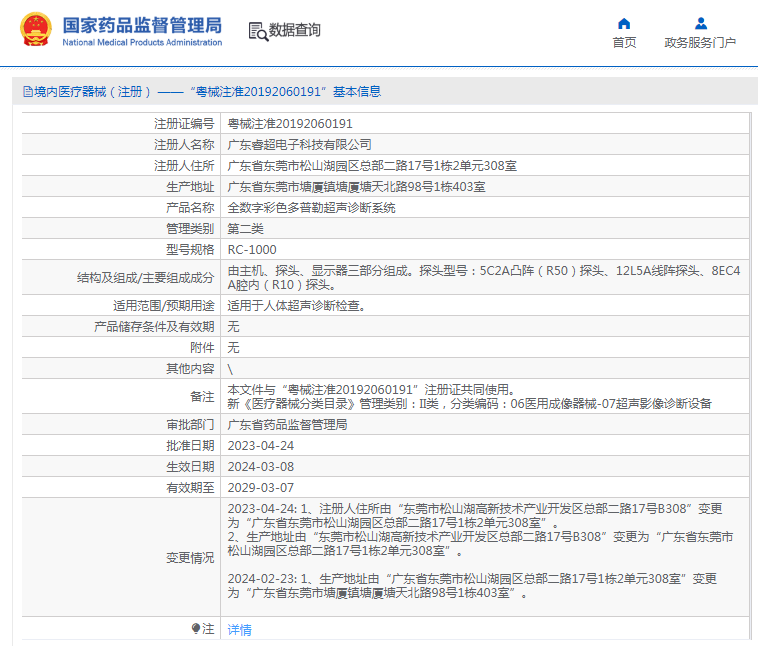Open 政务服务门户 portal link

[x=700, y=43]
